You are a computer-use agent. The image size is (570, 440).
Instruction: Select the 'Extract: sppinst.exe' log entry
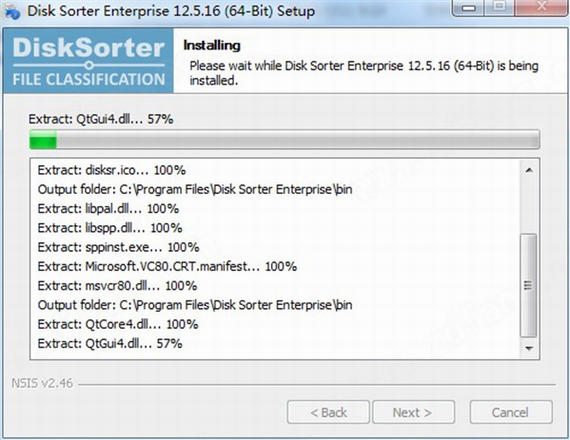pos(119,247)
